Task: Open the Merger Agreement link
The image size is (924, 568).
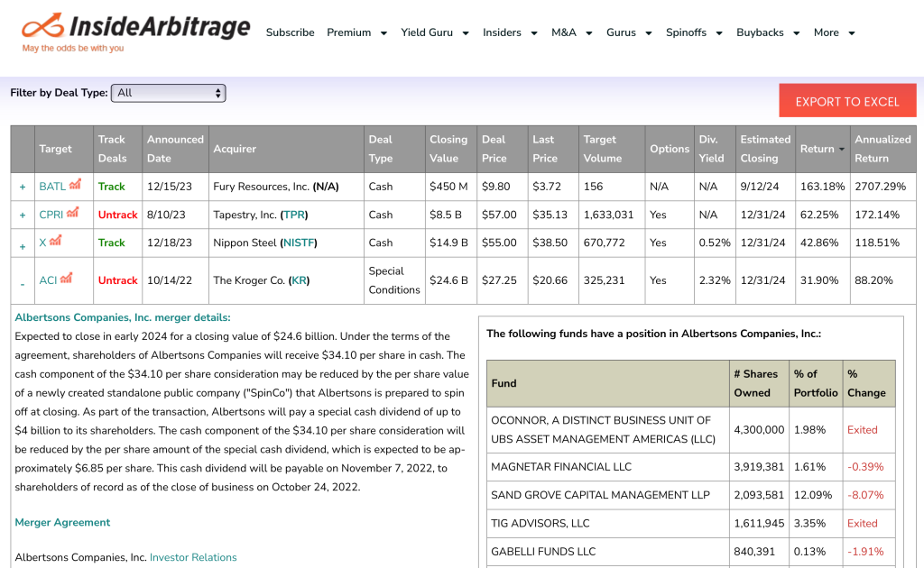Action: (x=62, y=522)
